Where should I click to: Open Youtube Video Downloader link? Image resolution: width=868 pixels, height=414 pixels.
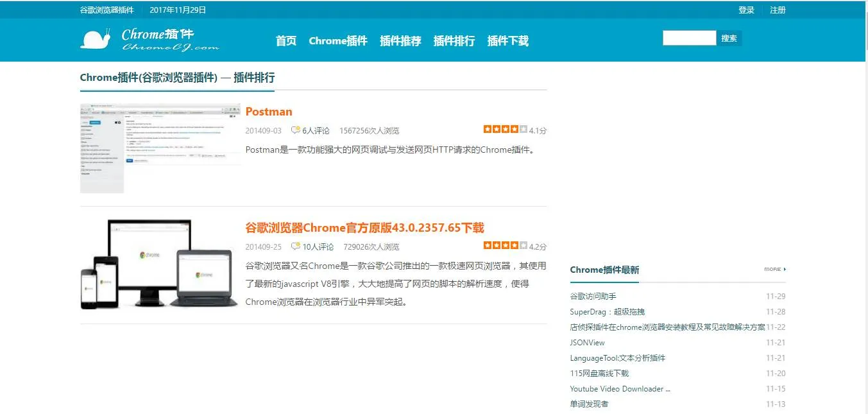620,389
